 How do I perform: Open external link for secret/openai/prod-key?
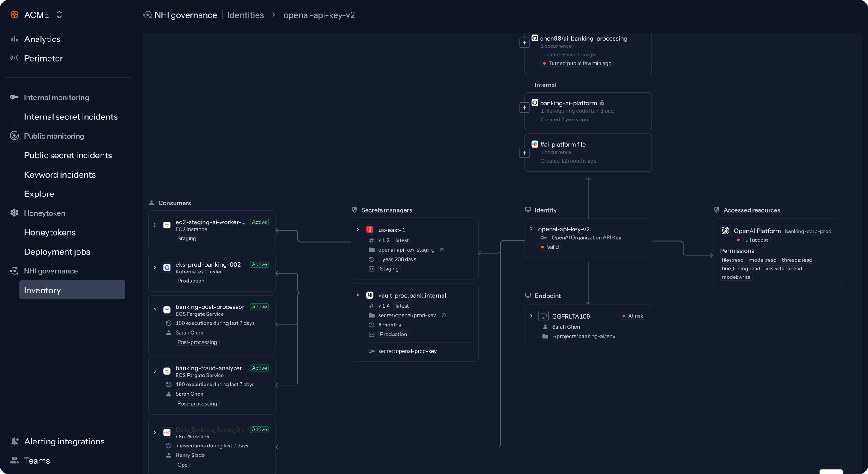[x=443, y=315]
